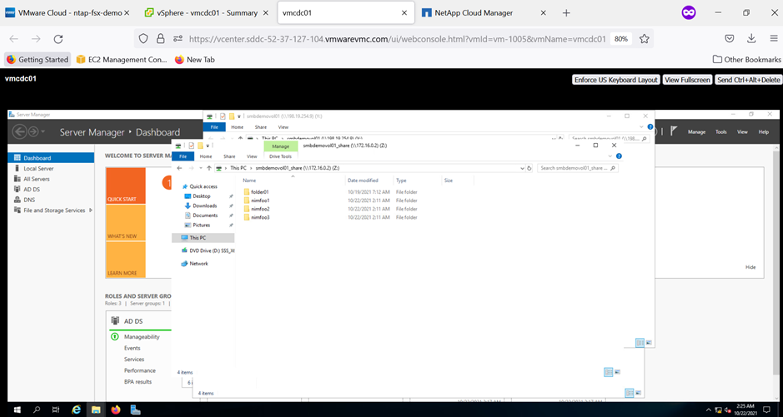Click Firefox bookmark star icon
Image resolution: width=783 pixels, height=418 pixels.
click(x=645, y=39)
